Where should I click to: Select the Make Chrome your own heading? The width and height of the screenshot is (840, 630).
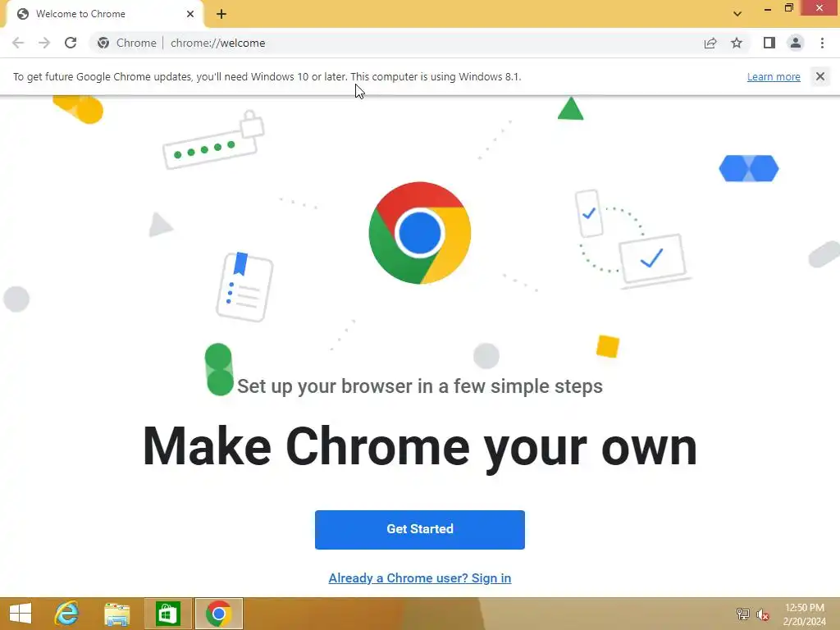[x=419, y=448]
